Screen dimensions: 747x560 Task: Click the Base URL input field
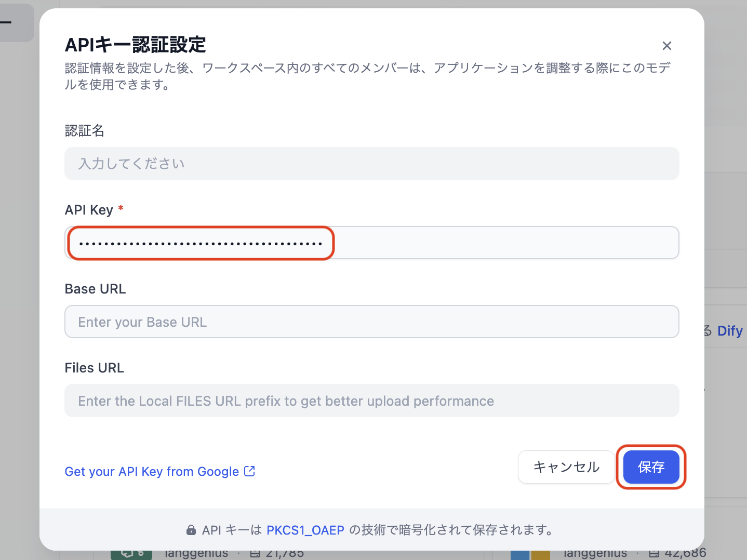pyautogui.click(x=371, y=322)
